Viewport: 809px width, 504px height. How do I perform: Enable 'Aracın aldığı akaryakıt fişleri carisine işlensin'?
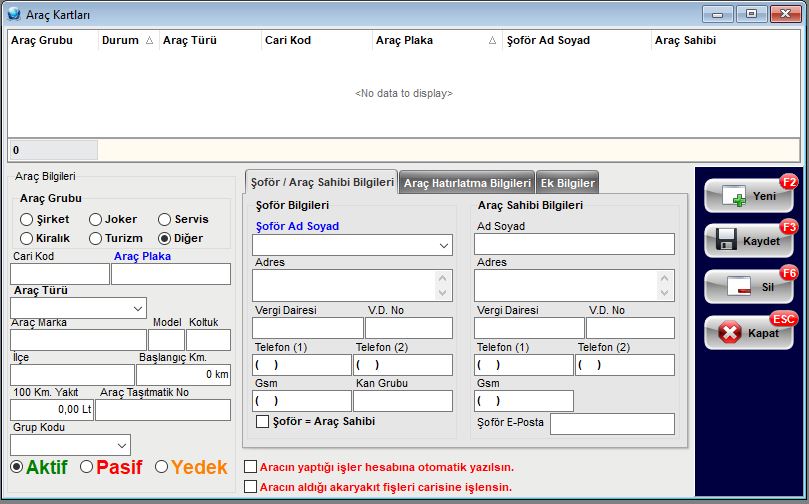pyautogui.click(x=250, y=486)
